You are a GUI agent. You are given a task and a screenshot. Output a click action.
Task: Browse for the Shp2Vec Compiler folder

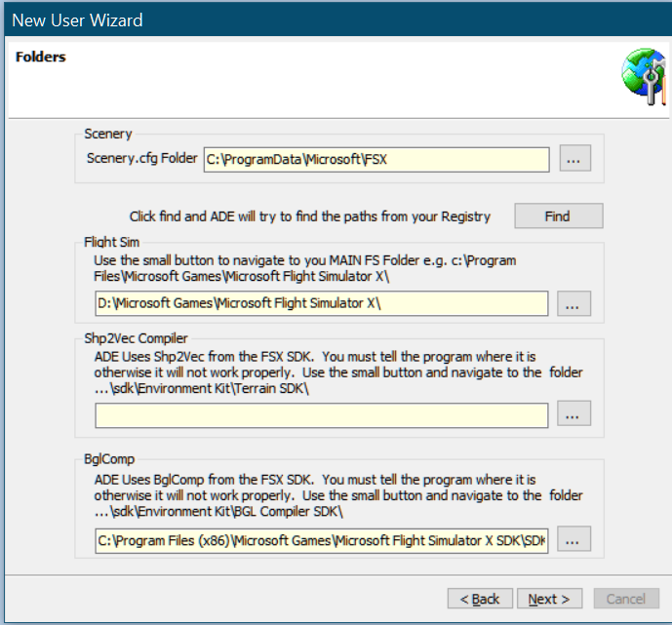point(573,414)
